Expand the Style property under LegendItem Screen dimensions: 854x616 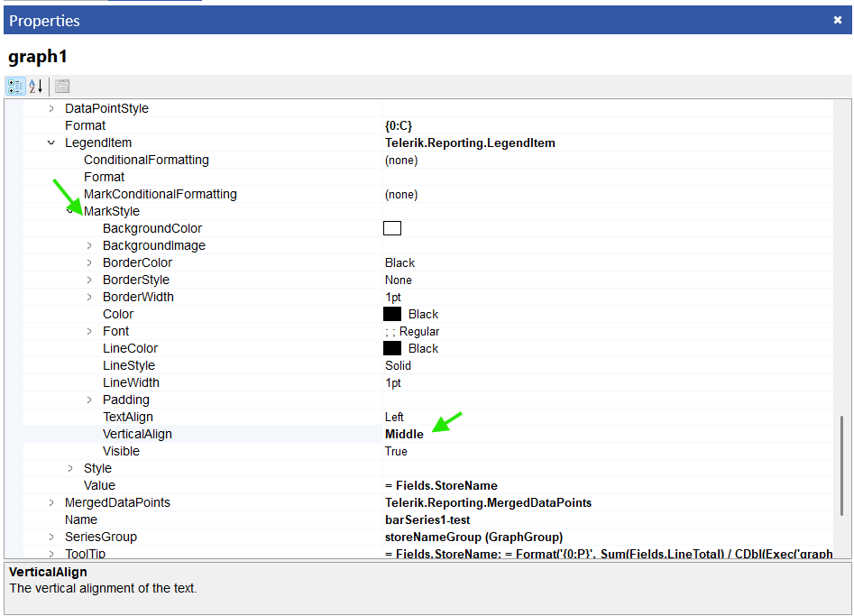[70, 468]
